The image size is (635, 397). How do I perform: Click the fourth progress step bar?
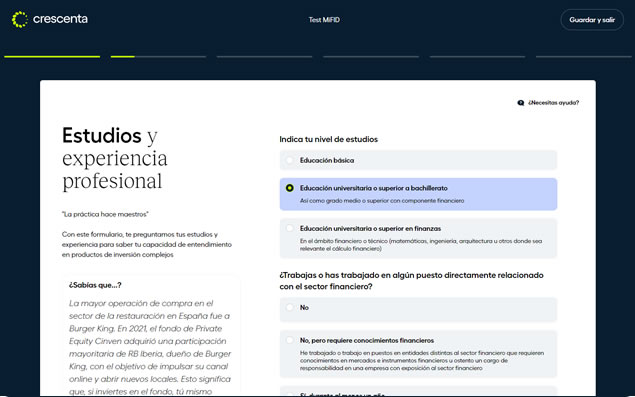[x=371, y=57]
